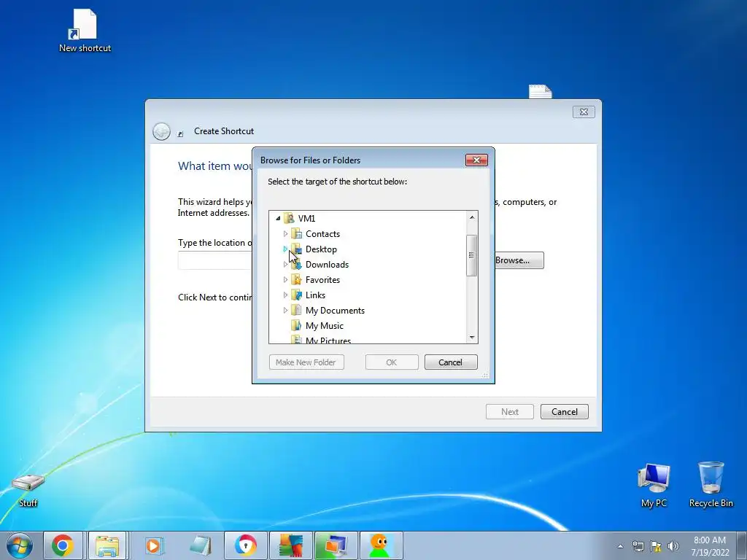
Task: Click Make New Folder button
Action: pyautogui.click(x=306, y=362)
